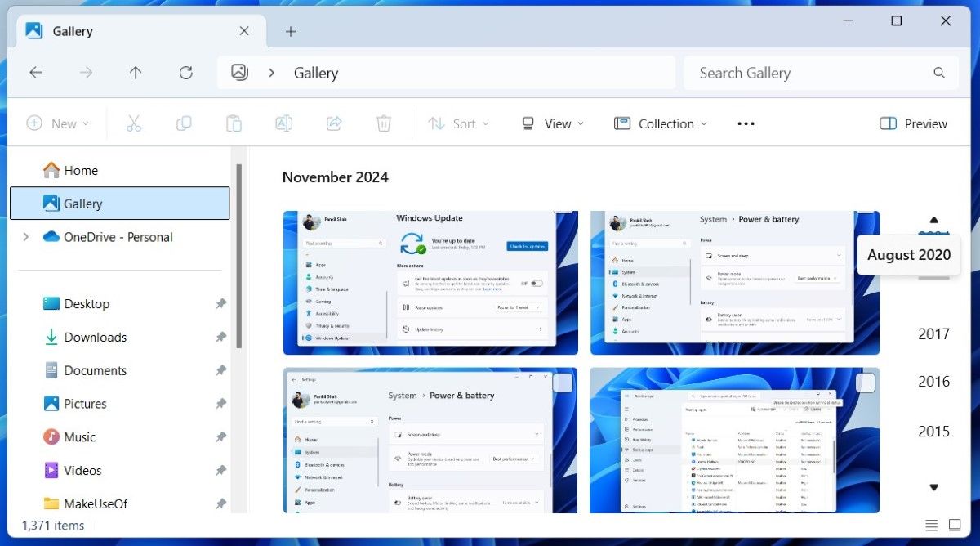Viewport: 980px width, 546px height.
Task: Jump to 2015 on the timeline
Action: click(x=934, y=432)
